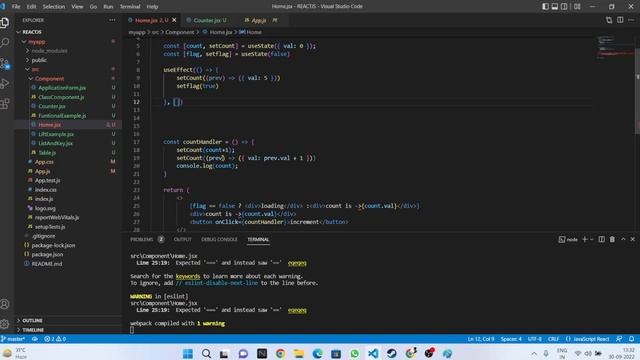Close the Home.jsx editor tab
The height and width of the screenshot is (360, 640).
pyautogui.click(x=174, y=20)
